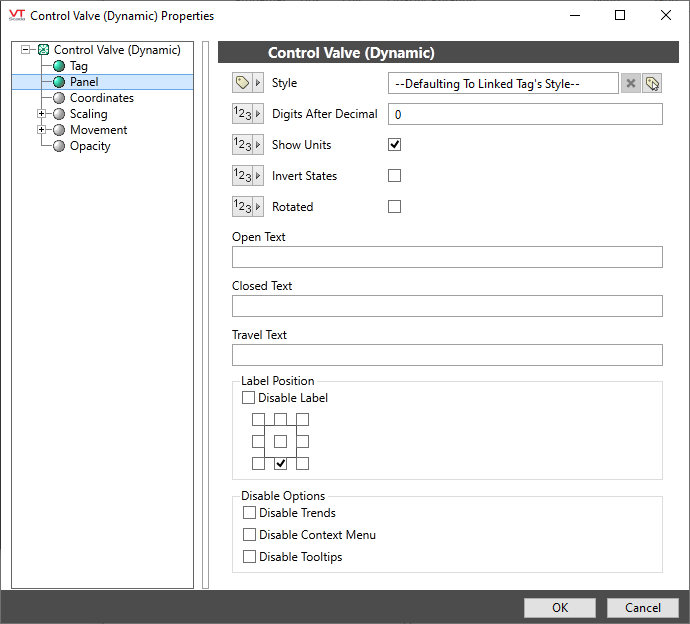Click the gray Scaling node circle icon
Screen dimensions: 690x624
(59, 114)
